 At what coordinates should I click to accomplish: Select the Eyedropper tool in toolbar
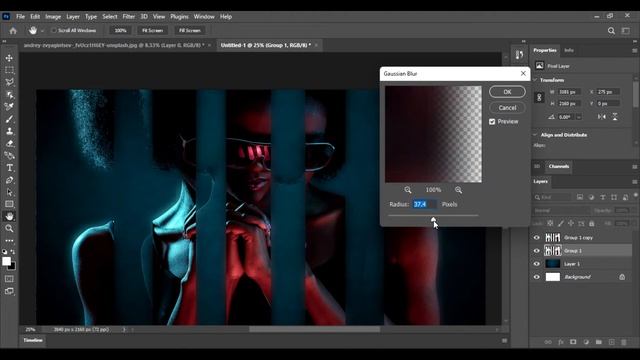tap(9, 107)
